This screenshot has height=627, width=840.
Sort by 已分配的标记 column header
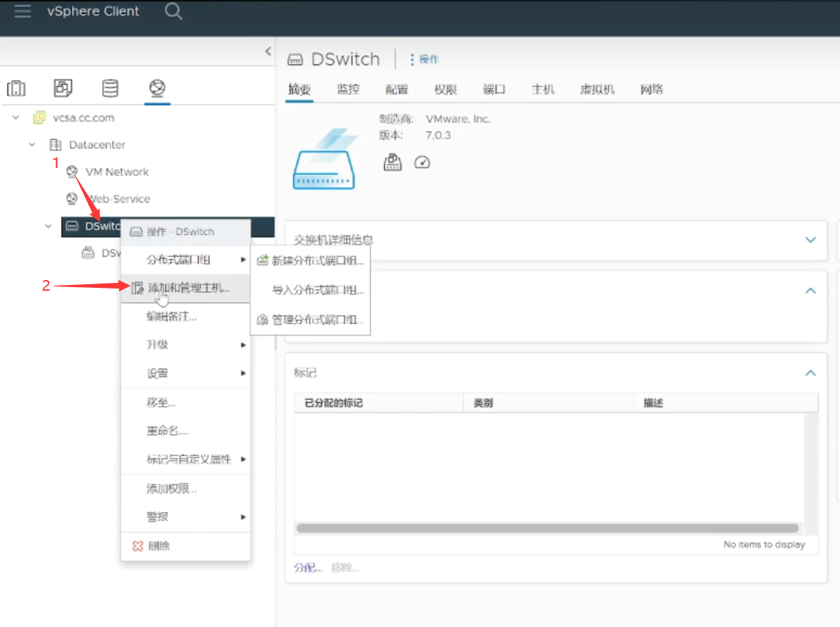[x=379, y=403]
